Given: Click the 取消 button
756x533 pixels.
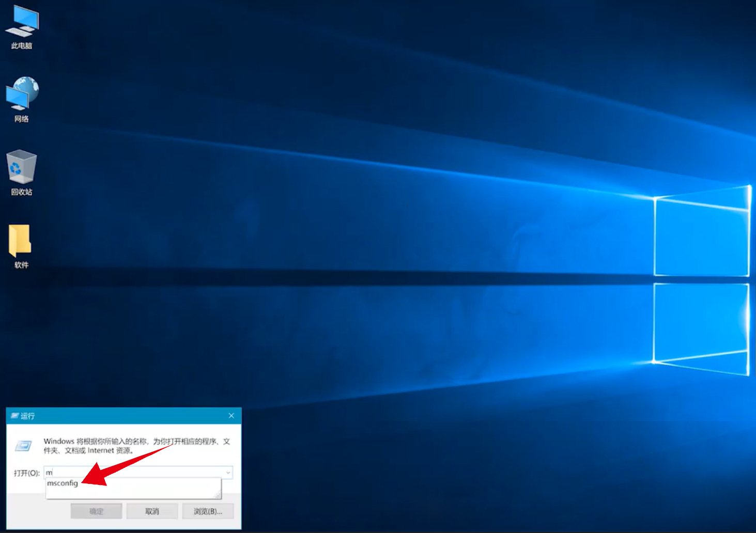Looking at the screenshot, I should pos(152,511).
